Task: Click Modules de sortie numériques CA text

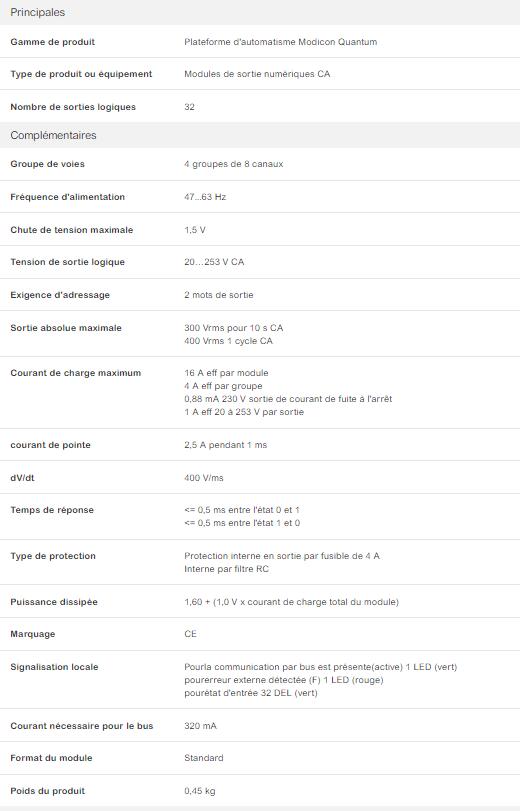Action: (257, 74)
